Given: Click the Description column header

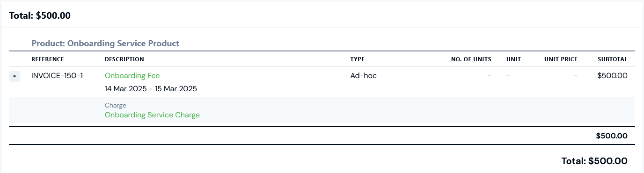Looking at the screenshot, I should click(124, 59).
